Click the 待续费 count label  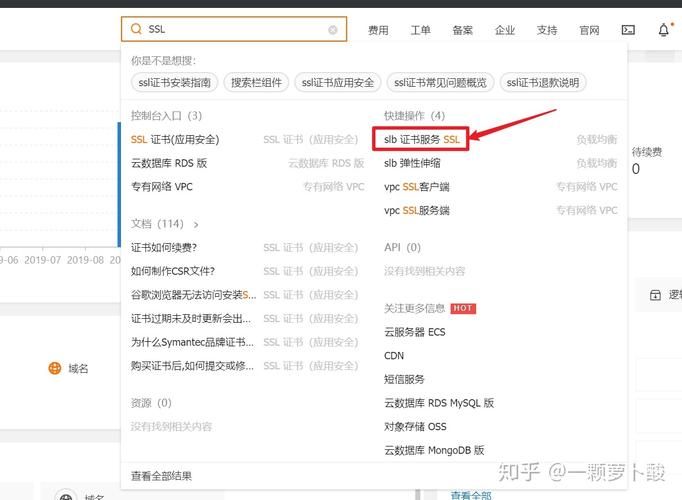tap(647, 152)
